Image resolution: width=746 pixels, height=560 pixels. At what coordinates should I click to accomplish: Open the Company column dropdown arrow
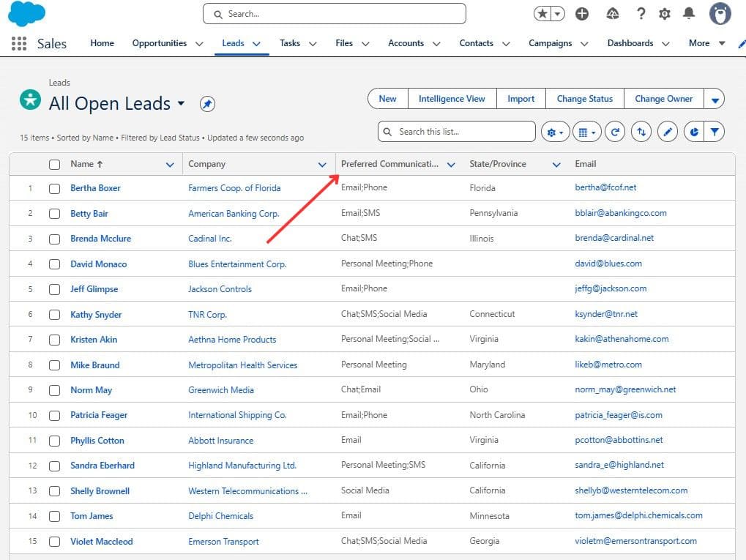coord(322,164)
